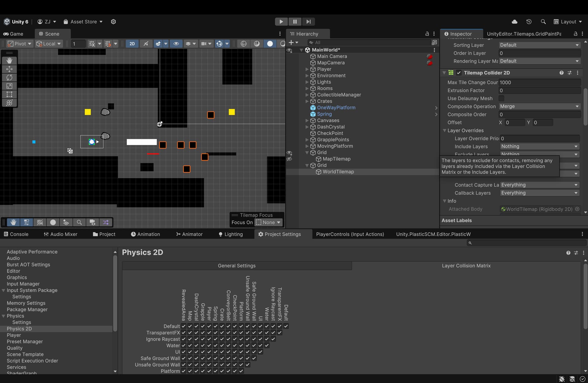
Task: Disable the Tilemap Collider 2D component checkbox
Action: pyautogui.click(x=459, y=73)
